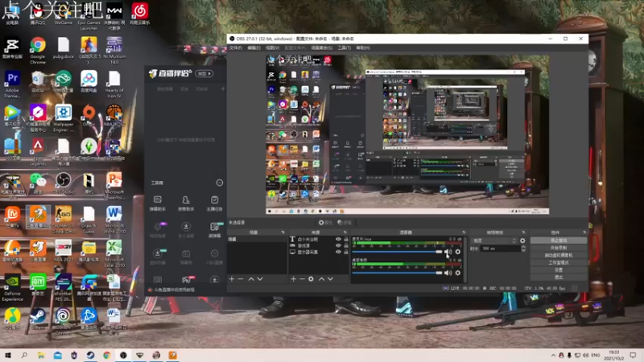This screenshot has height=362, width=644.
Task: Toggle visibility of the game capture source
Action: (x=338, y=245)
